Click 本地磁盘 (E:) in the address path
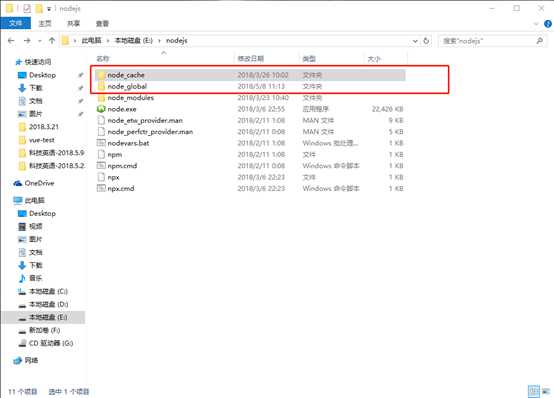The height and width of the screenshot is (398, 554). click(134, 41)
